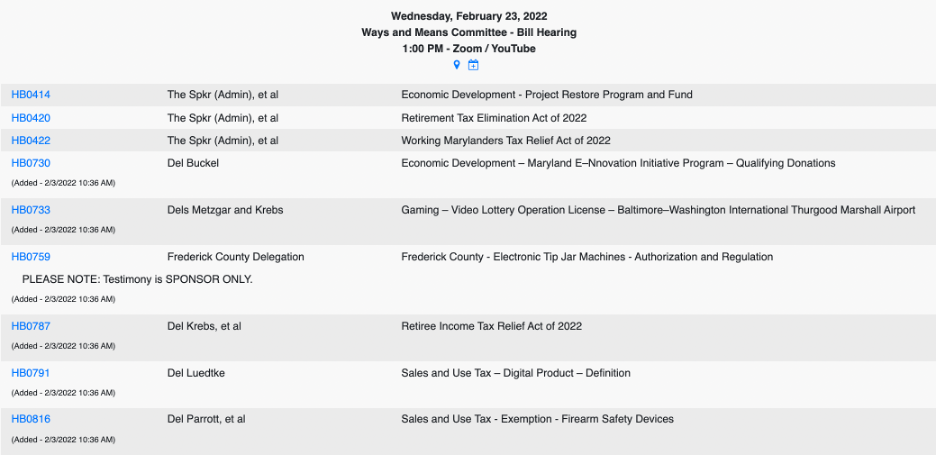Screen dimensions: 936x456
Task: Open bill HB0420 link
Action: click(31, 118)
